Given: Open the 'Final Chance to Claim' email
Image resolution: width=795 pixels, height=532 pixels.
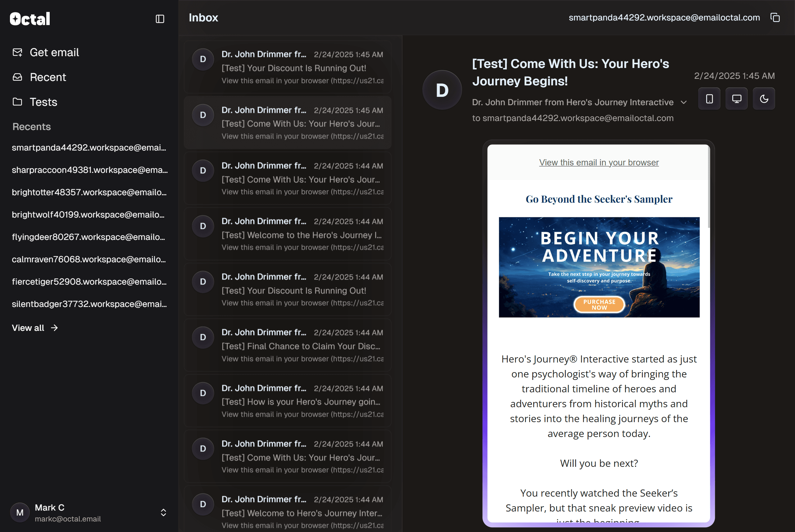Looking at the screenshot, I should [287, 345].
